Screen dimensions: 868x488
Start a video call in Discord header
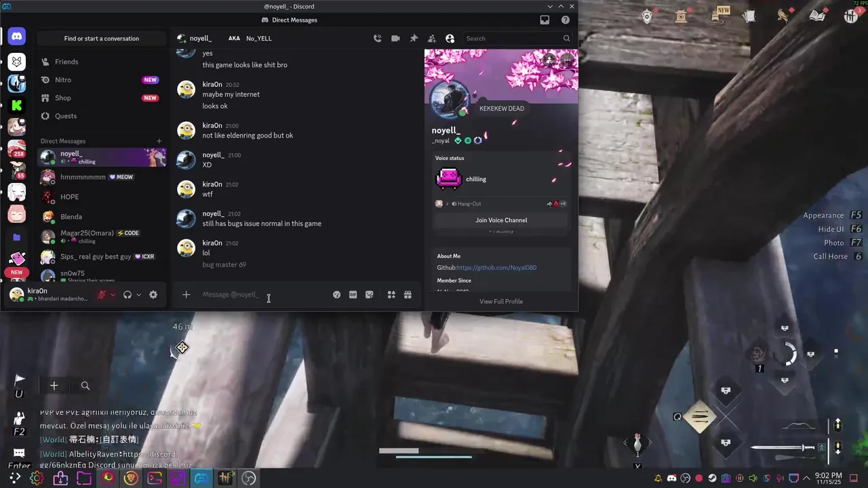point(395,39)
